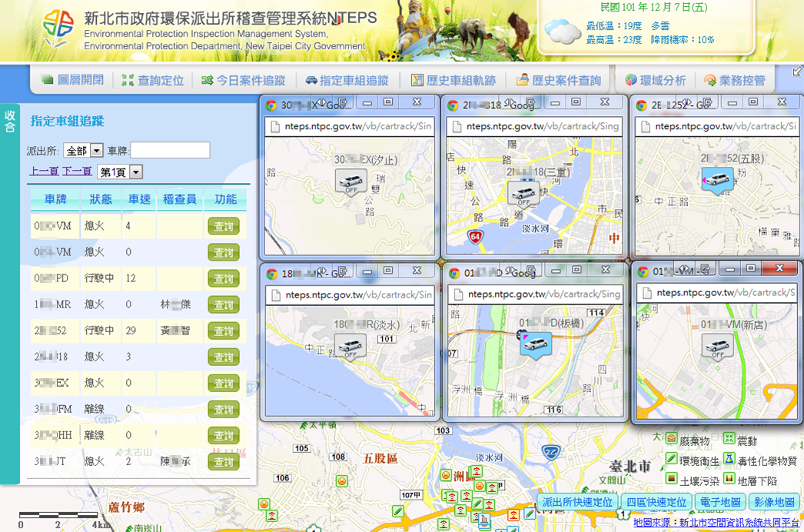Click the pencil marker beside the 107甲 label

397,510
